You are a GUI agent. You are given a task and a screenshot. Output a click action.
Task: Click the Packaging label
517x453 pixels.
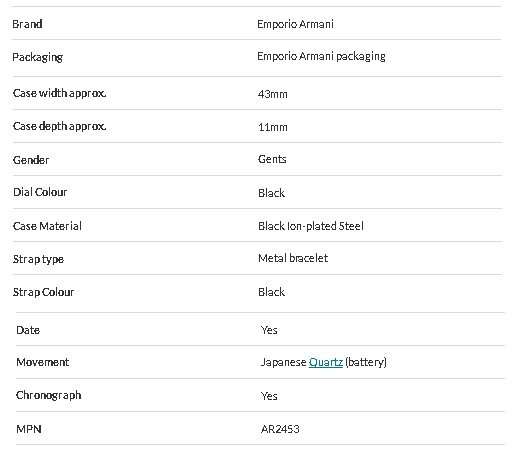(x=37, y=57)
